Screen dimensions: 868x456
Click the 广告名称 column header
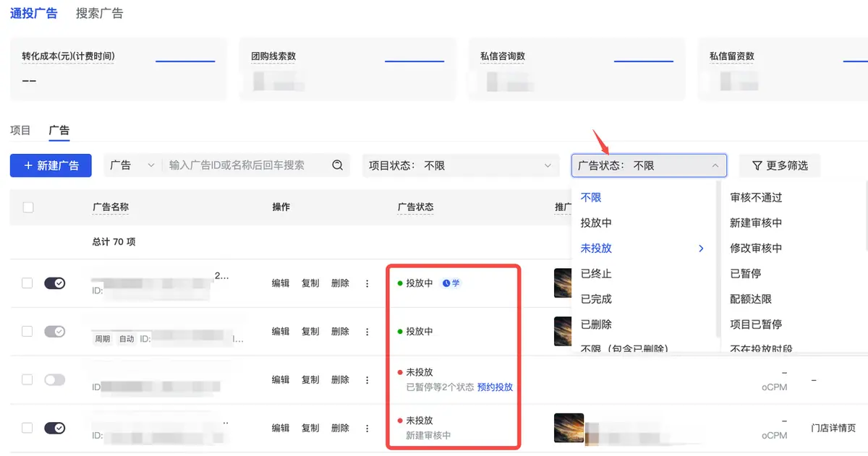(111, 207)
